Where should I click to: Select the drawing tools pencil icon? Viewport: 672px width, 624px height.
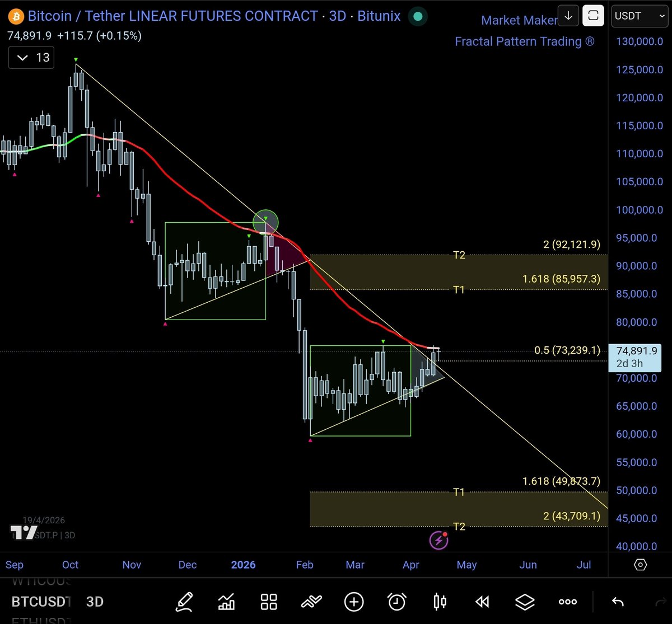185,602
